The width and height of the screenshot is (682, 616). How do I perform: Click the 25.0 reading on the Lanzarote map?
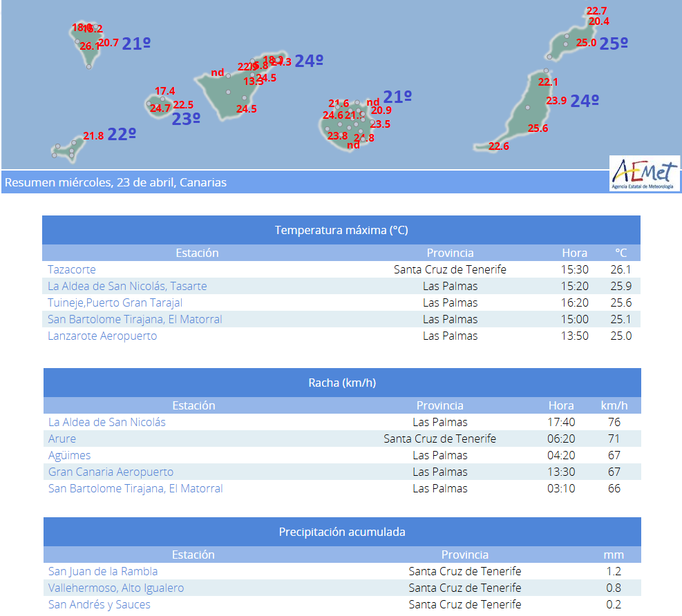(587, 43)
